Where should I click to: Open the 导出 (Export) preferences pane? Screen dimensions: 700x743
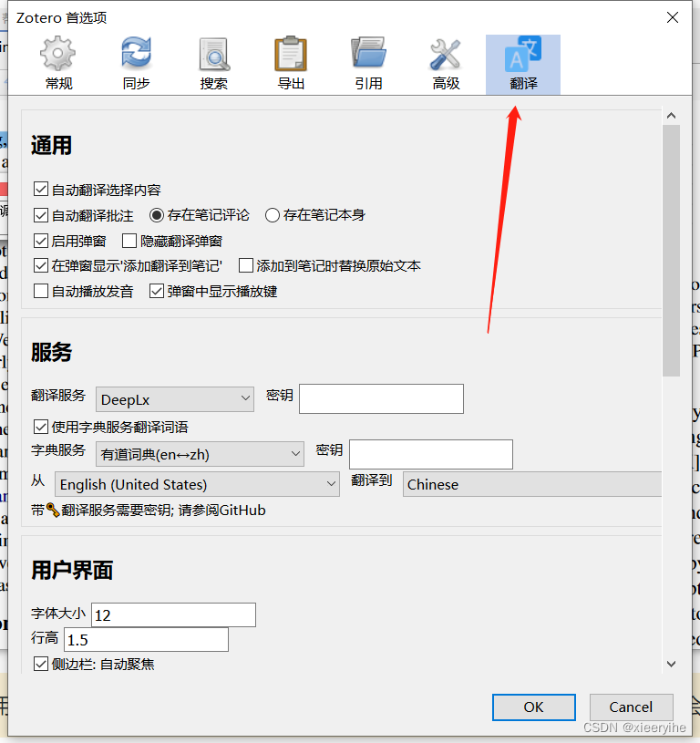coord(291,64)
